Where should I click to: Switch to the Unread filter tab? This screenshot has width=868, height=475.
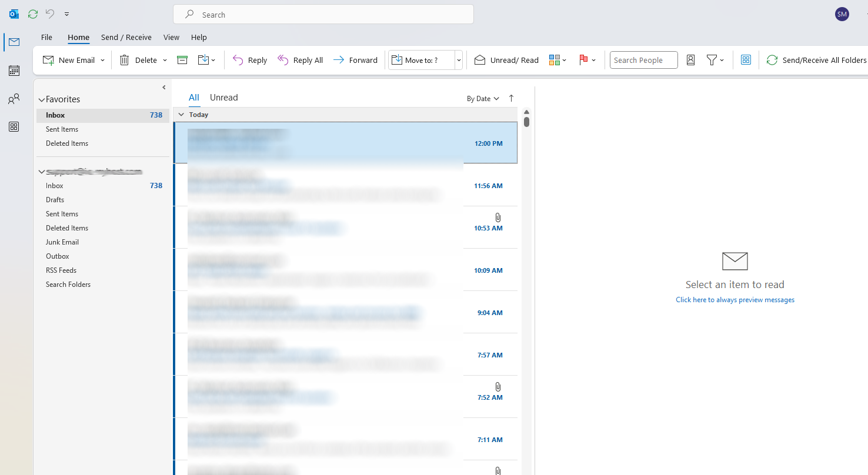click(x=223, y=98)
